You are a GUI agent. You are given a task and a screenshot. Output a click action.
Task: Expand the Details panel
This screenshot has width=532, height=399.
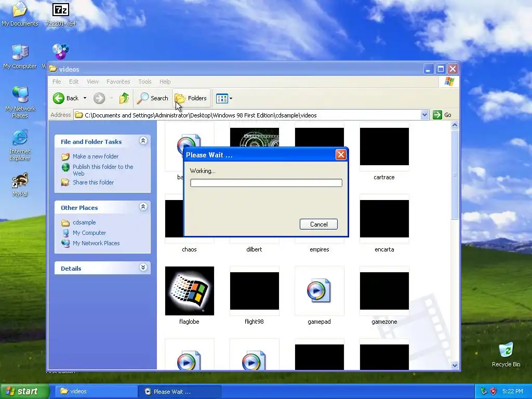143,268
